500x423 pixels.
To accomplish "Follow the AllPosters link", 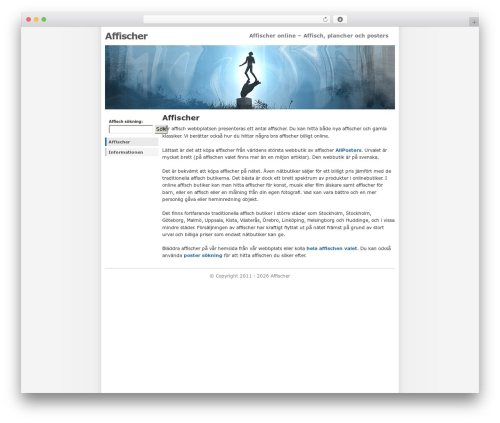I will click(348, 150).
